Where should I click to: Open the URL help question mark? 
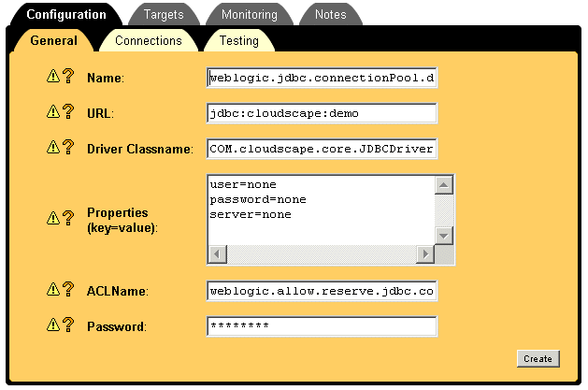pos(68,111)
